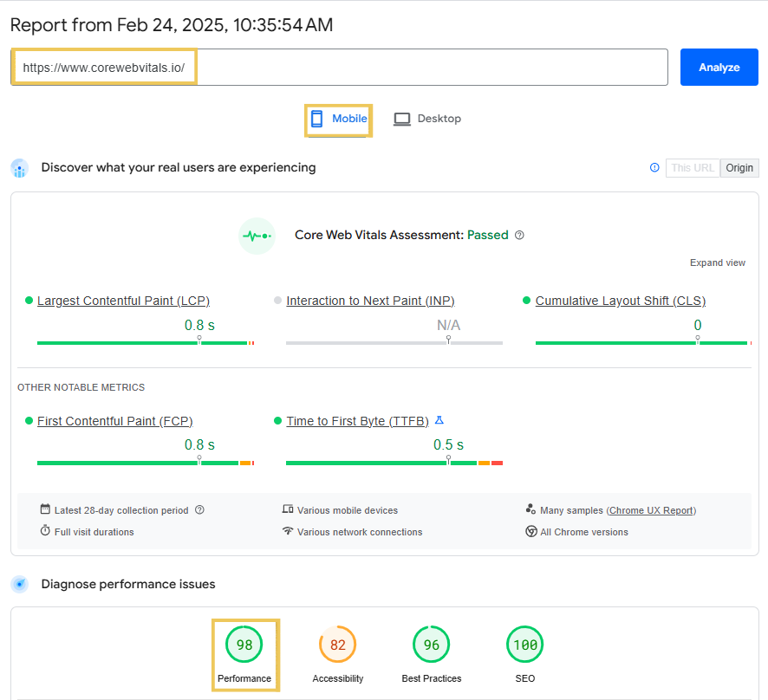Viewport: 768px width, 700px height.
Task: Open the Chrome UX Report link
Action: coord(652,510)
